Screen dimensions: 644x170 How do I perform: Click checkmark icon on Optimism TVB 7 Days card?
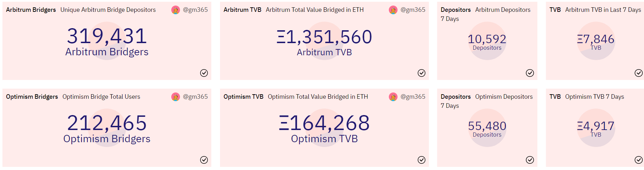point(639,160)
